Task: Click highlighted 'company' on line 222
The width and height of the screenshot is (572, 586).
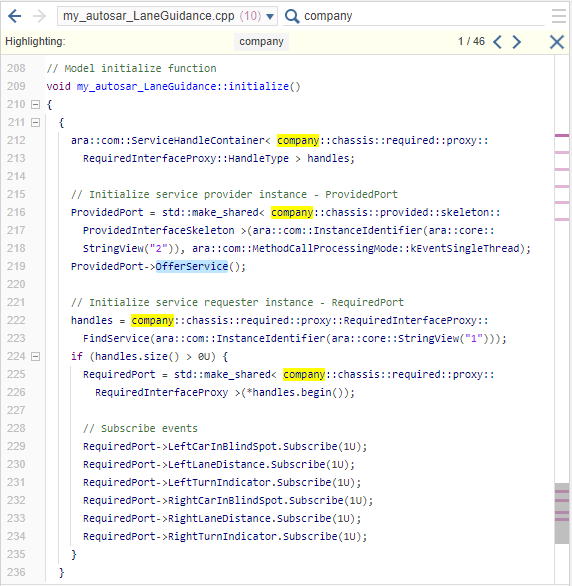Action: click(152, 320)
